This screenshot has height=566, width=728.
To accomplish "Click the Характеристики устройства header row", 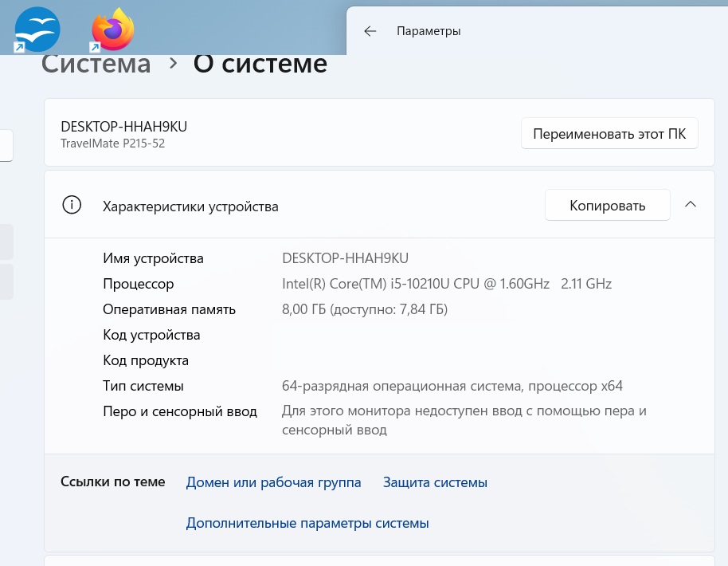I will 379,205.
